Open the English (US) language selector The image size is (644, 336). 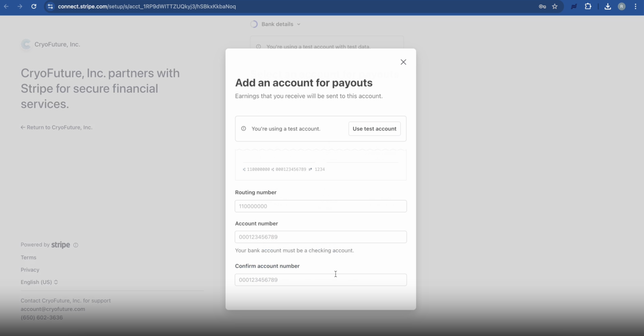point(39,282)
